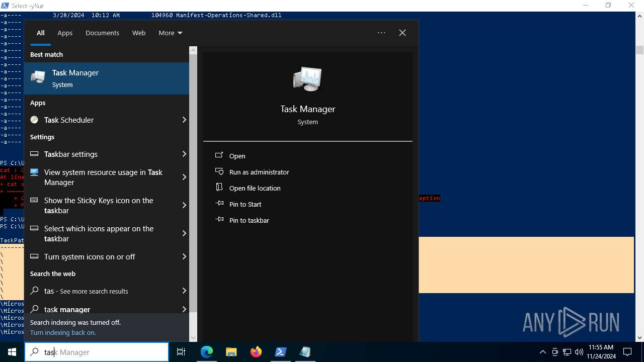Click Sticky Keys setting keyboard icon

click(x=34, y=200)
